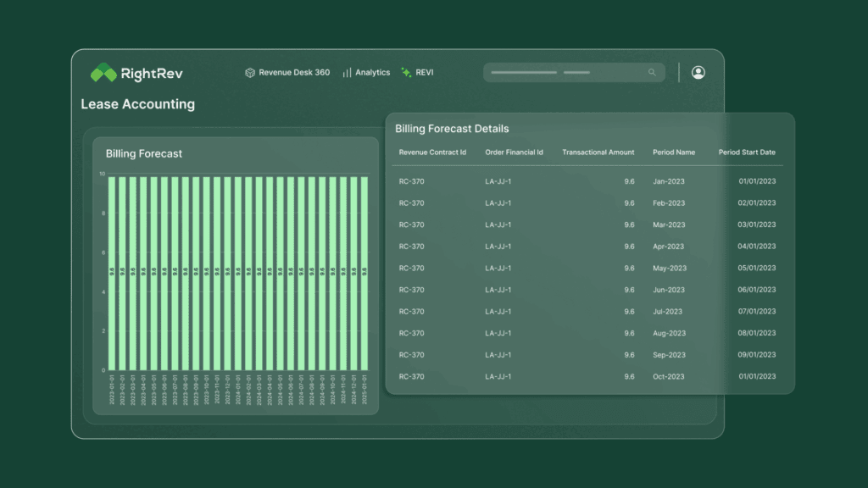The image size is (868, 488).
Task: Click the Period Start Date column header
Action: coord(747,152)
